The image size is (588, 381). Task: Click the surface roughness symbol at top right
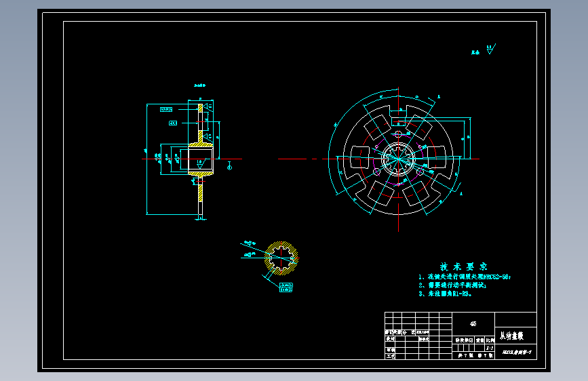tap(491, 49)
